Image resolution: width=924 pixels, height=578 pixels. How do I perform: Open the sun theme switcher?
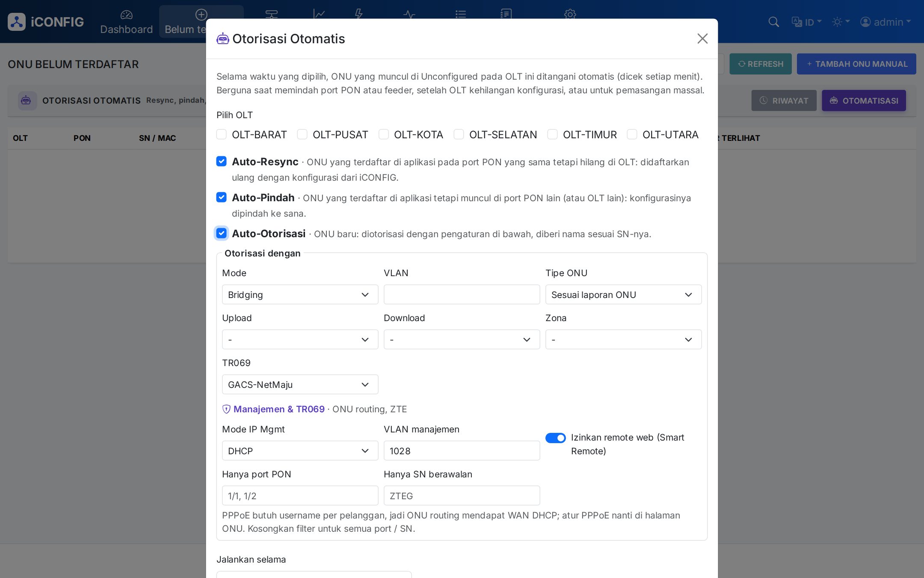tap(841, 22)
